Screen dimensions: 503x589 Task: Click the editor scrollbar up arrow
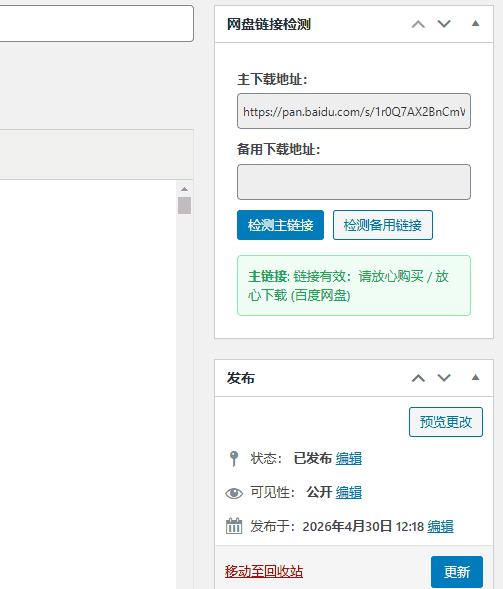point(184,189)
